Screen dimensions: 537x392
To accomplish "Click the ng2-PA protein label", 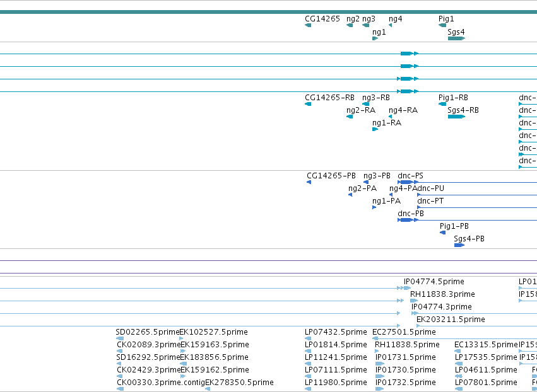I will point(362,188).
